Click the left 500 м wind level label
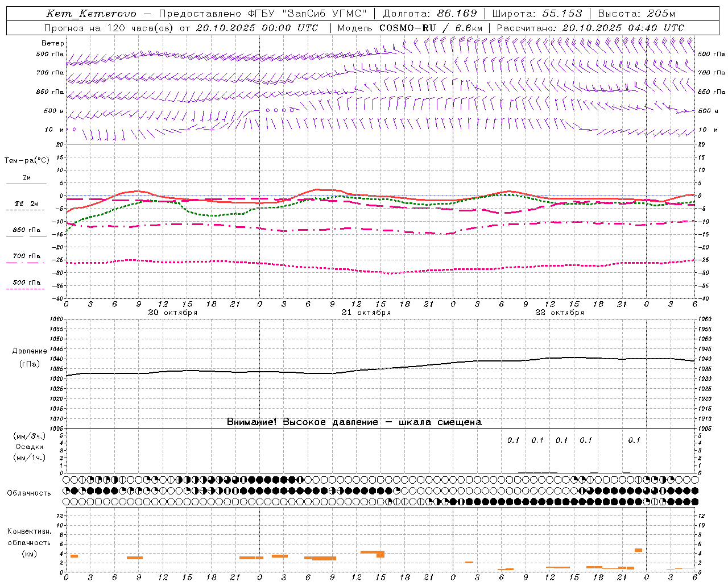 pos(54,111)
